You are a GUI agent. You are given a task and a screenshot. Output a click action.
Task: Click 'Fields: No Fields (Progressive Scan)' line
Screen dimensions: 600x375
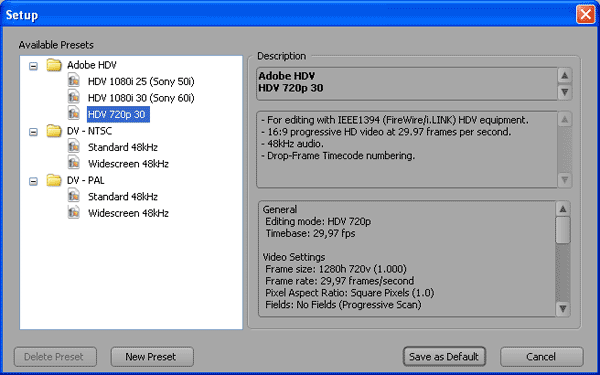(x=343, y=305)
